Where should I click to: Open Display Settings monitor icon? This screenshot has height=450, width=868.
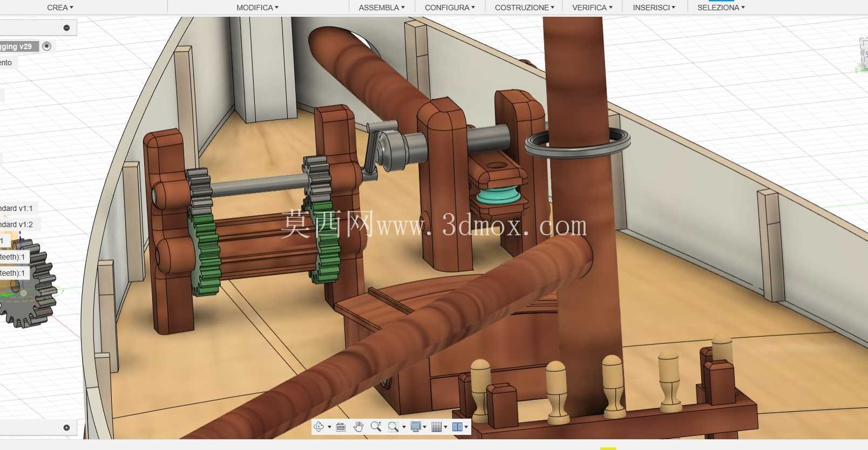click(416, 427)
